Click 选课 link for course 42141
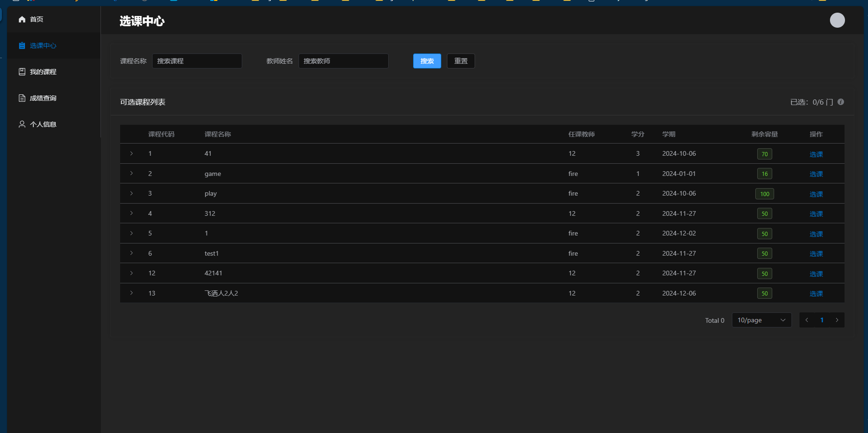The image size is (868, 433). [816, 274]
